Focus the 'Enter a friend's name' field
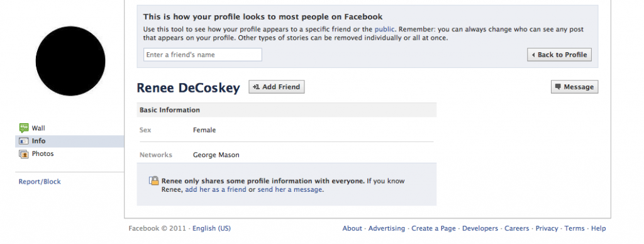 203,55
